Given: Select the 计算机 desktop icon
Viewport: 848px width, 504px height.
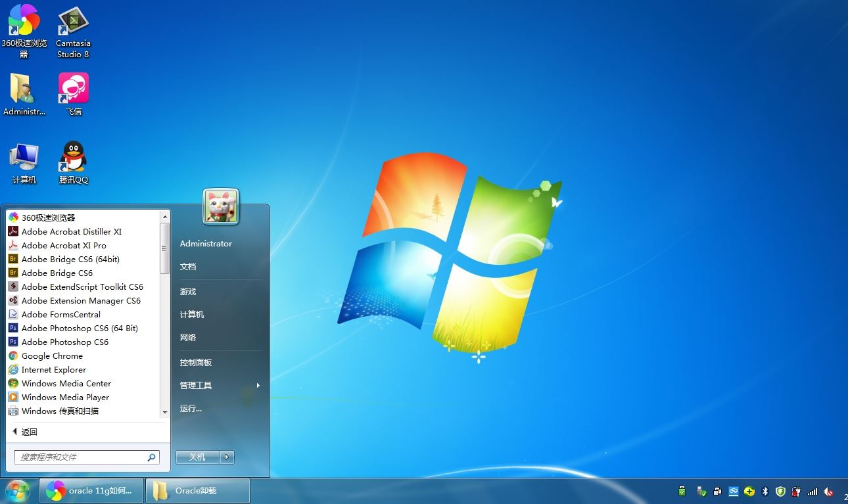Looking at the screenshot, I should coord(24,157).
